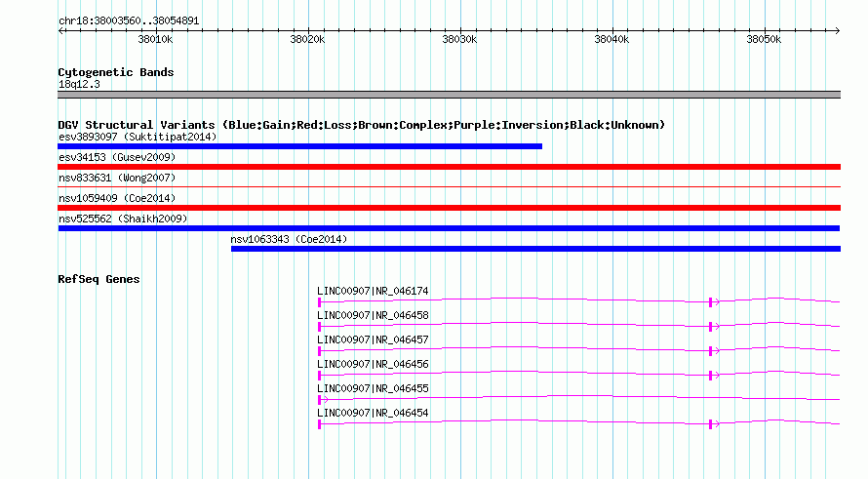Click the LINC00907|NR_046457 transcript label
Screen dimensions: 868x479
click(x=373, y=339)
